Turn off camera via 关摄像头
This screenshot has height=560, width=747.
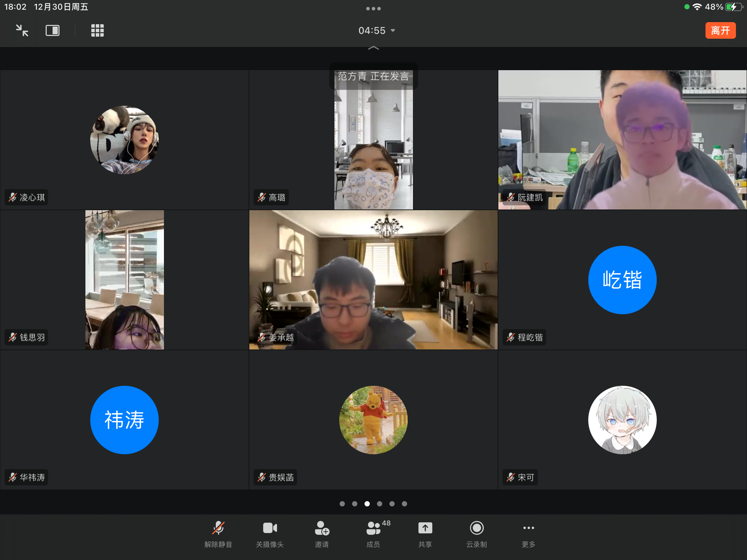click(x=270, y=534)
